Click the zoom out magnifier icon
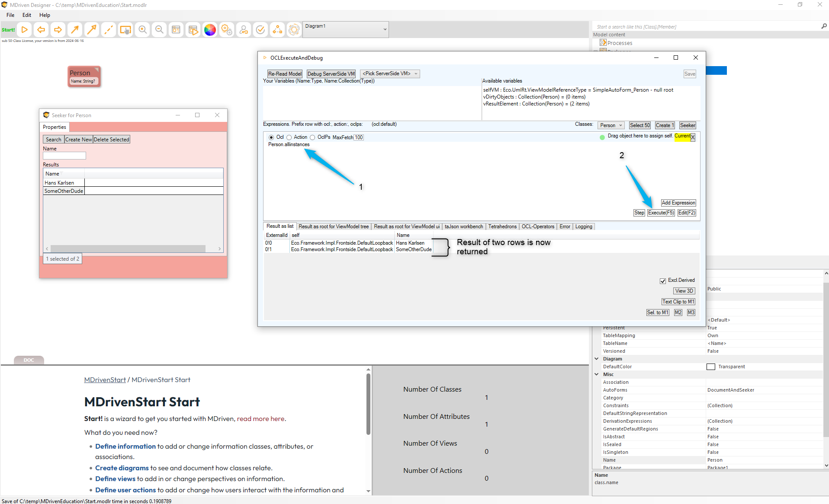 click(159, 30)
